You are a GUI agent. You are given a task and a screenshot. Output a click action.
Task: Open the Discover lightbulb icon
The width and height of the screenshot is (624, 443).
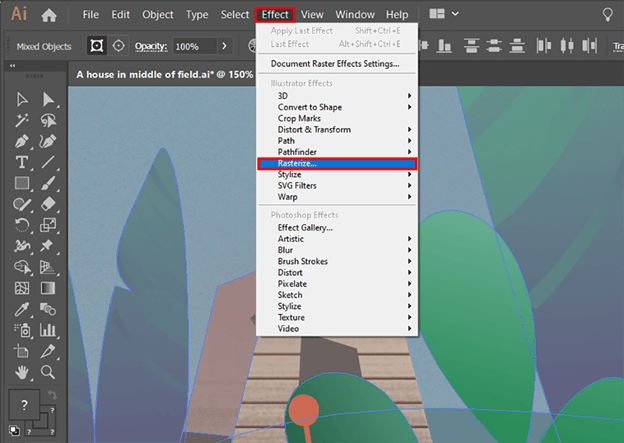pyautogui.click(x=607, y=15)
